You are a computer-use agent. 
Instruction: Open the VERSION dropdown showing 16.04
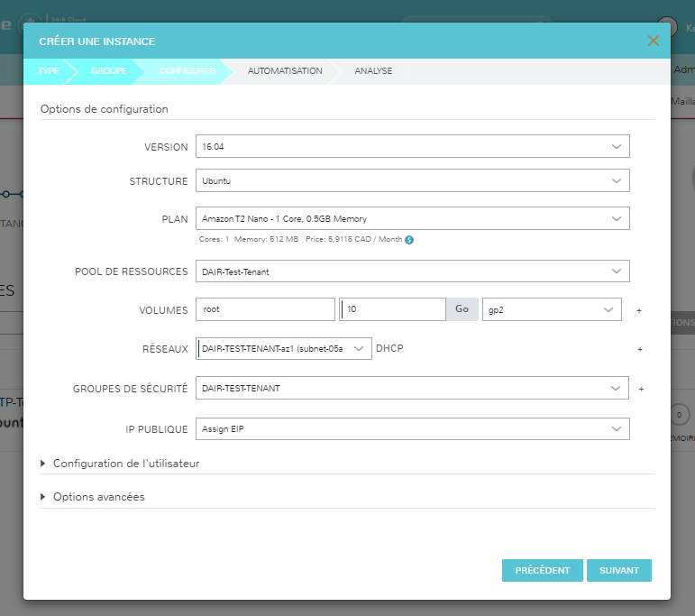pos(412,146)
